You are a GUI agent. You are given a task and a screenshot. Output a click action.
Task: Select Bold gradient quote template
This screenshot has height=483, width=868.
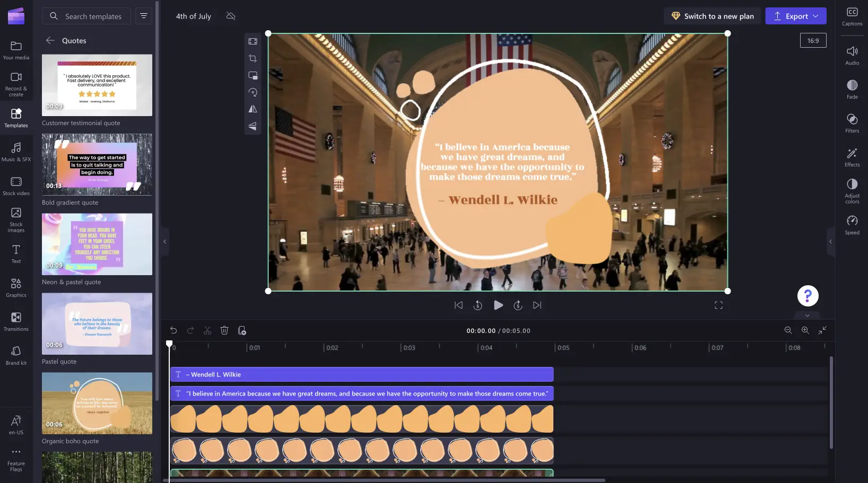tap(97, 164)
